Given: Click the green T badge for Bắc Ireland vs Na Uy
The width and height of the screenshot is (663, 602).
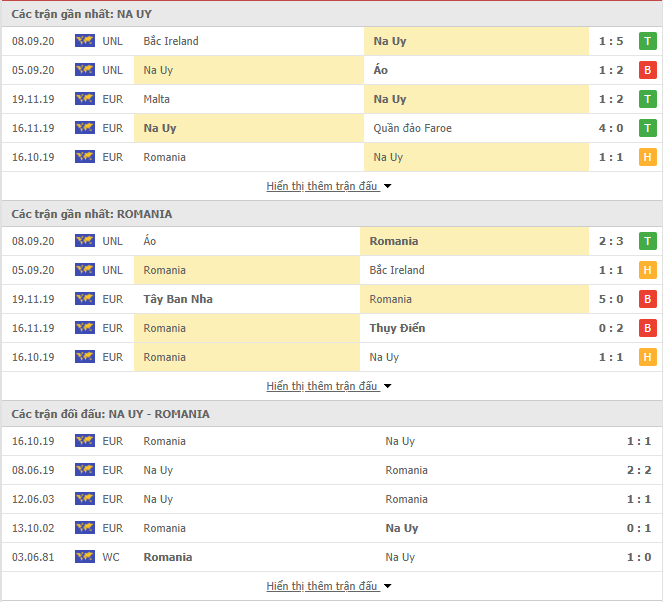Looking at the screenshot, I should [x=647, y=41].
